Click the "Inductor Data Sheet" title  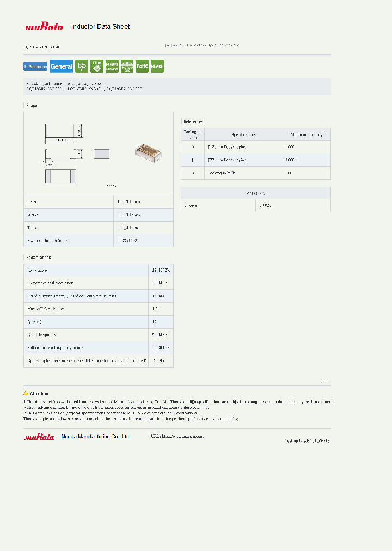point(101,27)
